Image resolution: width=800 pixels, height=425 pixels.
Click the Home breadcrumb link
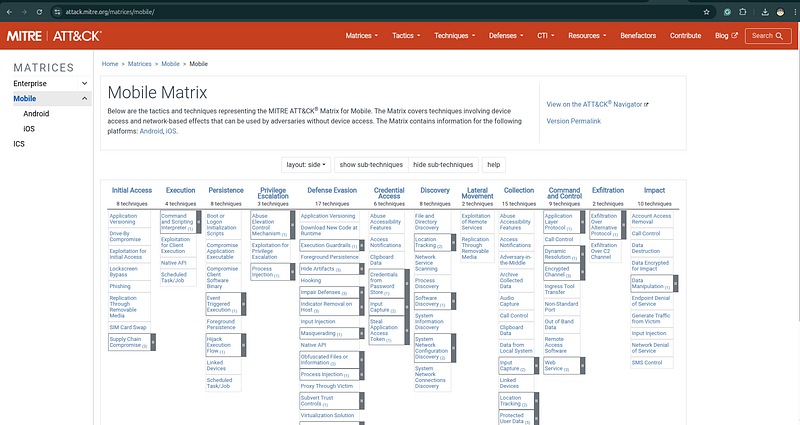click(110, 64)
